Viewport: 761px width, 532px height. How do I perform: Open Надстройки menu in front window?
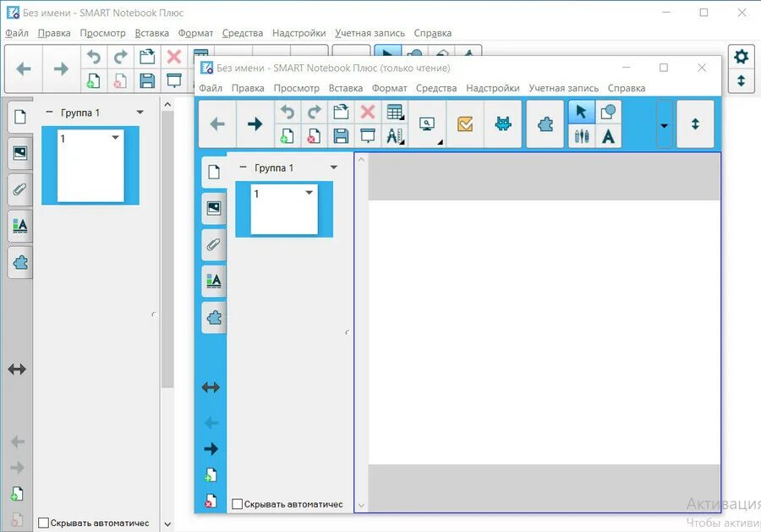click(x=493, y=88)
